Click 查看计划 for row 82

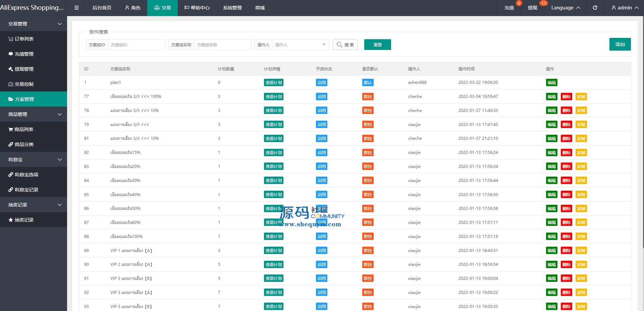pos(274,152)
